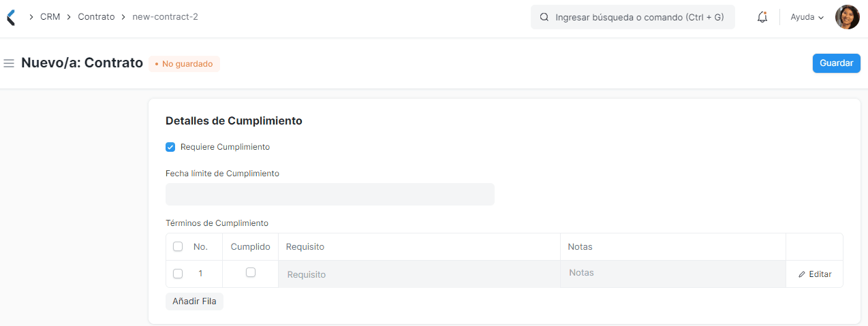Click the Guardar button
This screenshot has width=868, height=326.
(x=836, y=63)
